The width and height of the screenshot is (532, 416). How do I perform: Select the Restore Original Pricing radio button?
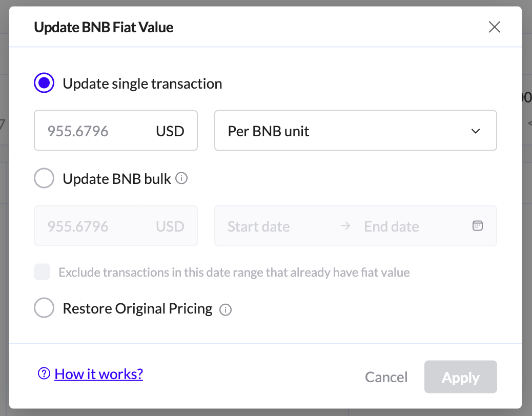click(x=44, y=308)
